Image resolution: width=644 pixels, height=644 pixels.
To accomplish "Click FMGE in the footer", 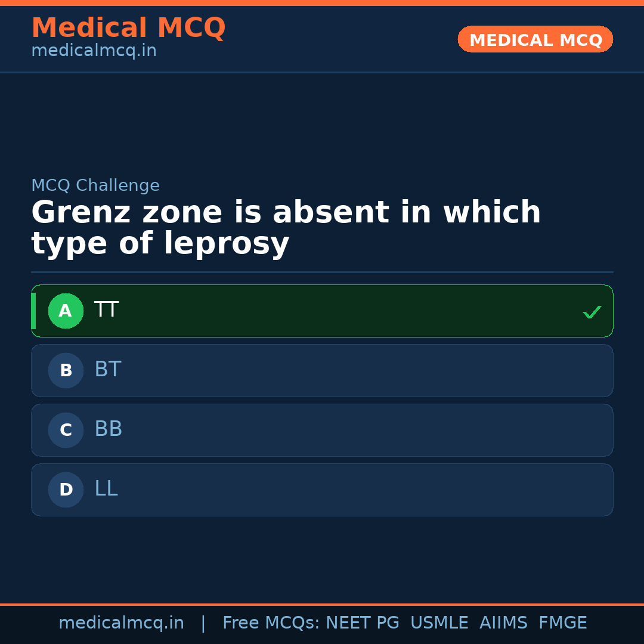I will point(563,623).
